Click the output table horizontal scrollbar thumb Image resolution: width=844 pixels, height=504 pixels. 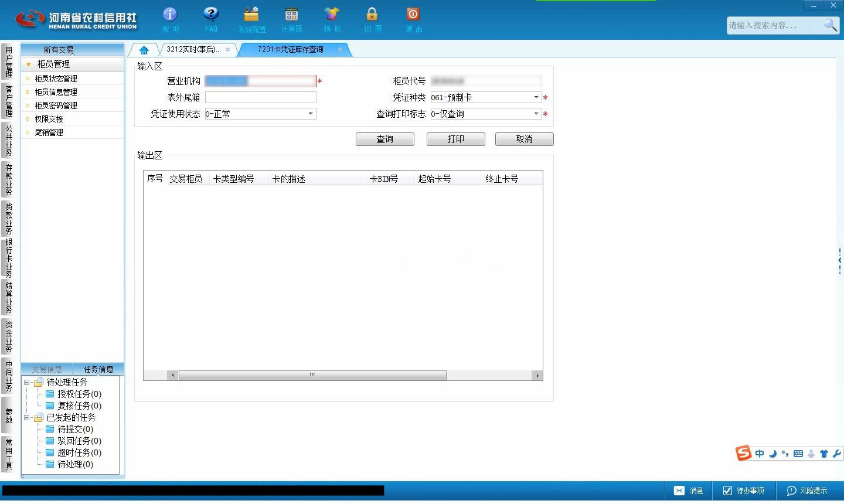coord(312,375)
